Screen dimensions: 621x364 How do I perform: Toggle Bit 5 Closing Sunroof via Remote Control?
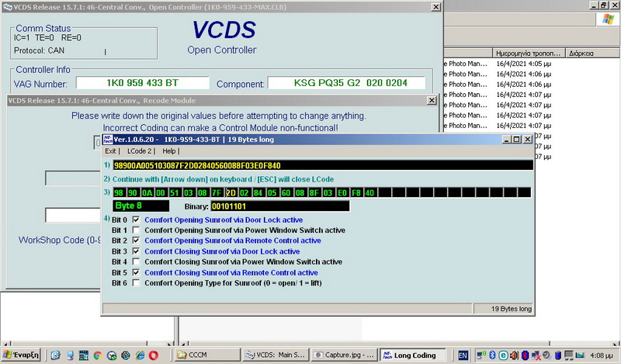(136, 272)
